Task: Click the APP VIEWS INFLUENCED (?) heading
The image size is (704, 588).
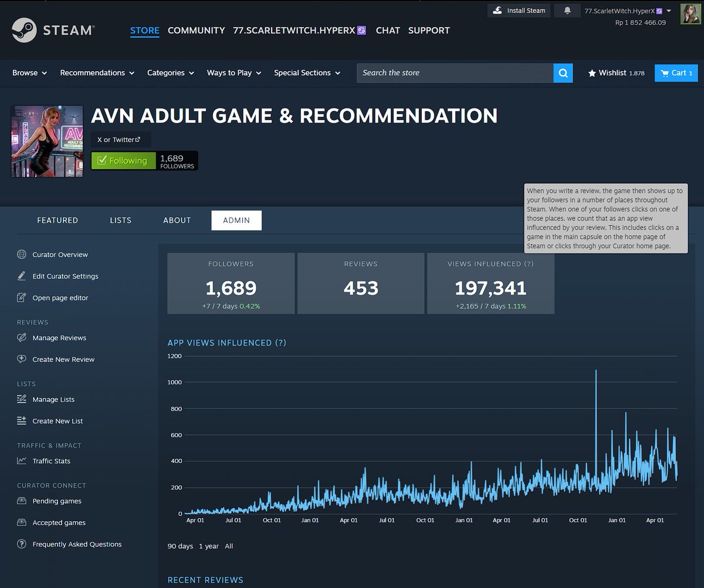Action: click(227, 343)
